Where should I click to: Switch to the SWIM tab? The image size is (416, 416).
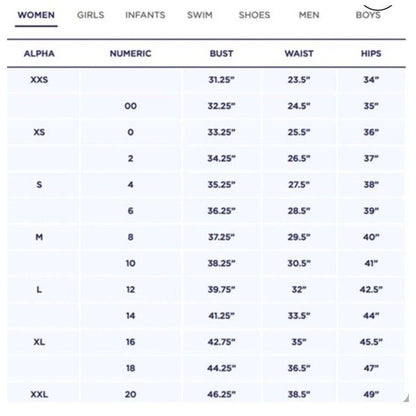click(200, 15)
